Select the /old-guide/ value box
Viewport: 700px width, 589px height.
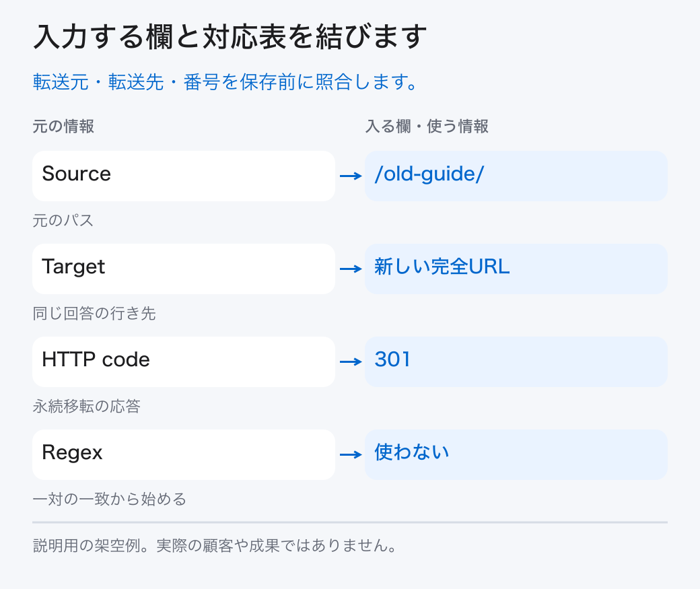(x=516, y=176)
